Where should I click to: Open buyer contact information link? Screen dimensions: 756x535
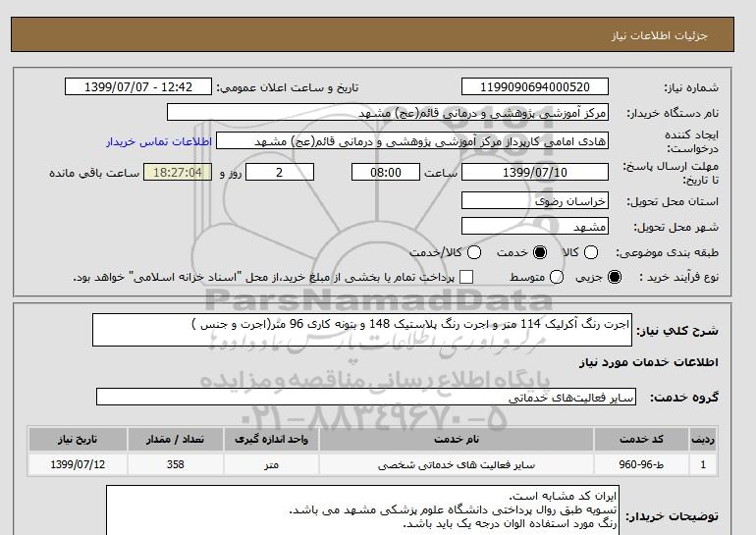pyautogui.click(x=159, y=142)
